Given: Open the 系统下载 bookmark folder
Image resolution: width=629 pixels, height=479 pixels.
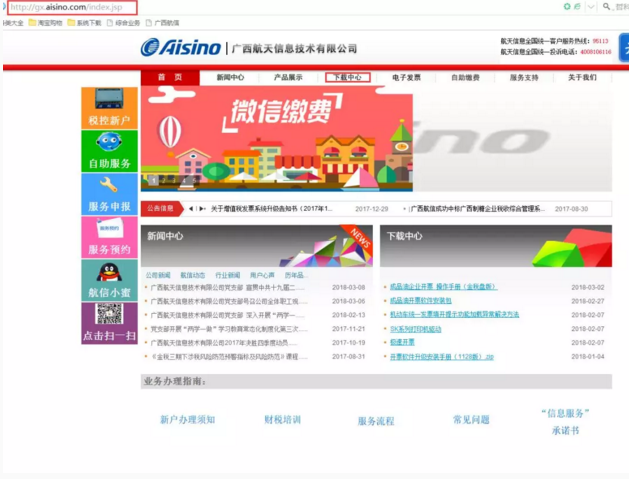Looking at the screenshot, I should tap(84, 23).
